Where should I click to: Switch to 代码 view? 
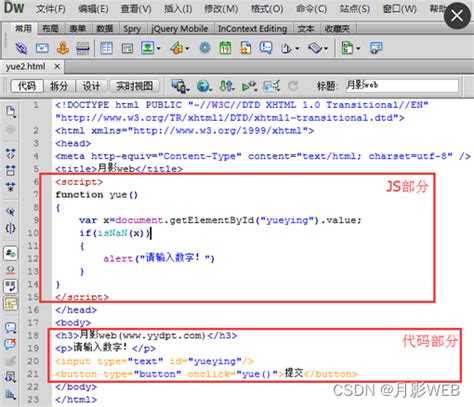point(27,86)
